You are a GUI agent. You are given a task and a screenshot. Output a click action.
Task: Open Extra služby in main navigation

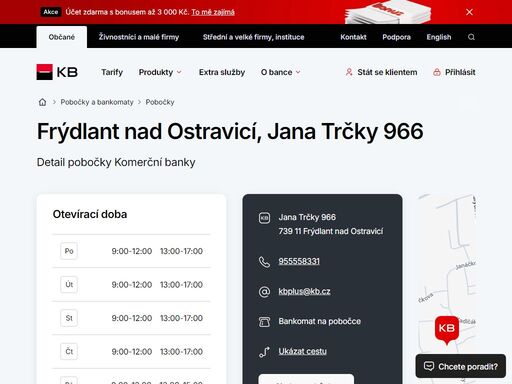(x=222, y=72)
